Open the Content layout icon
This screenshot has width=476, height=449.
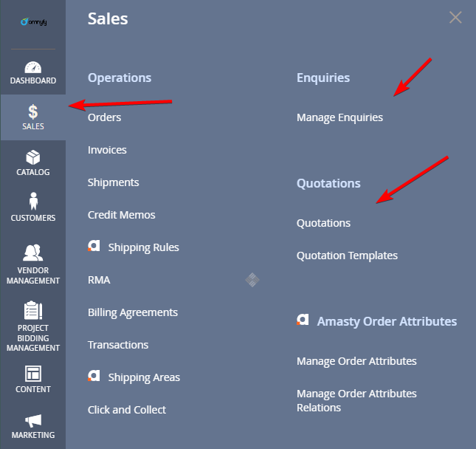coord(32,374)
